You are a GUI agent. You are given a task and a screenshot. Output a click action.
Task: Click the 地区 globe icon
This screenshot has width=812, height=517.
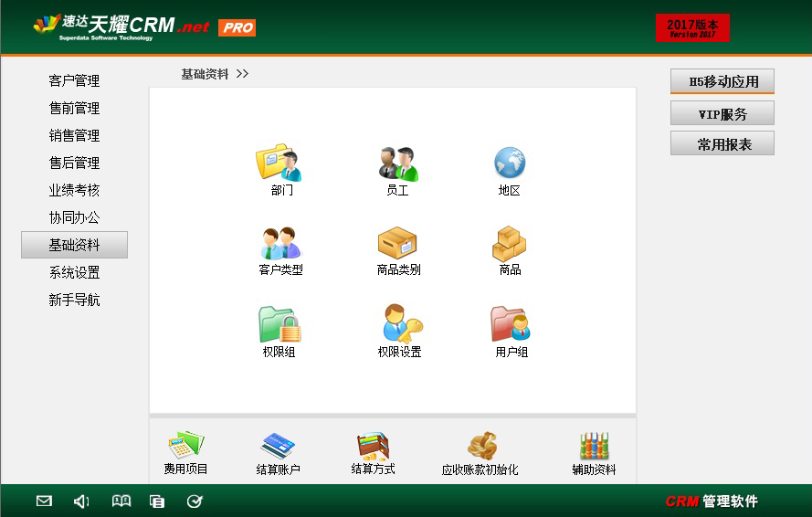pyautogui.click(x=510, y=164)
